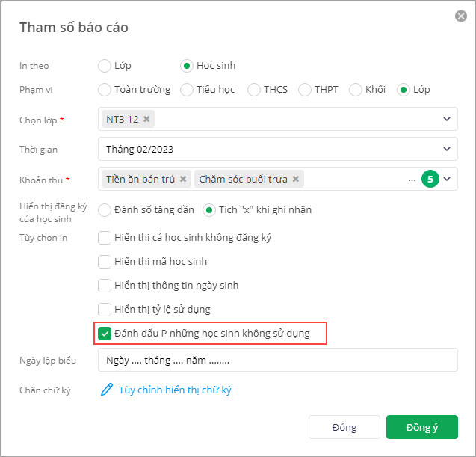The image size is (476, 457).
Task: Click the green badge showing 5 items
Action: point(430,180)
